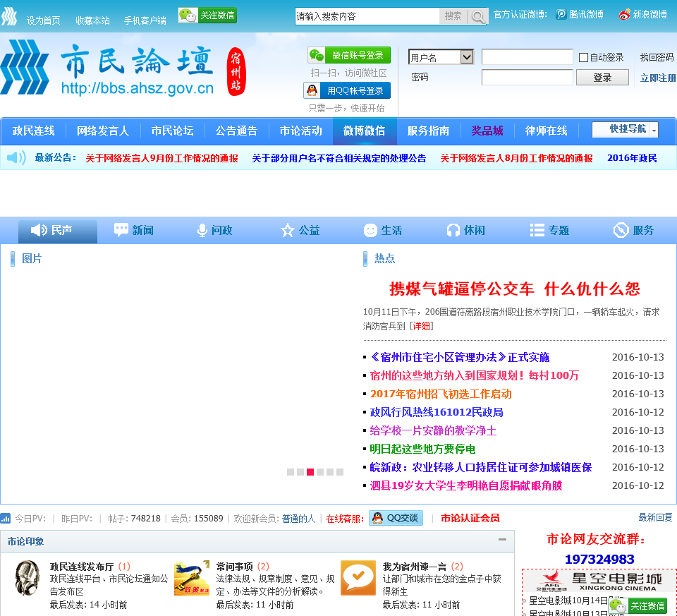
Task: Click the bottom floating 关注微信 icon
Action: click(638, 605)
